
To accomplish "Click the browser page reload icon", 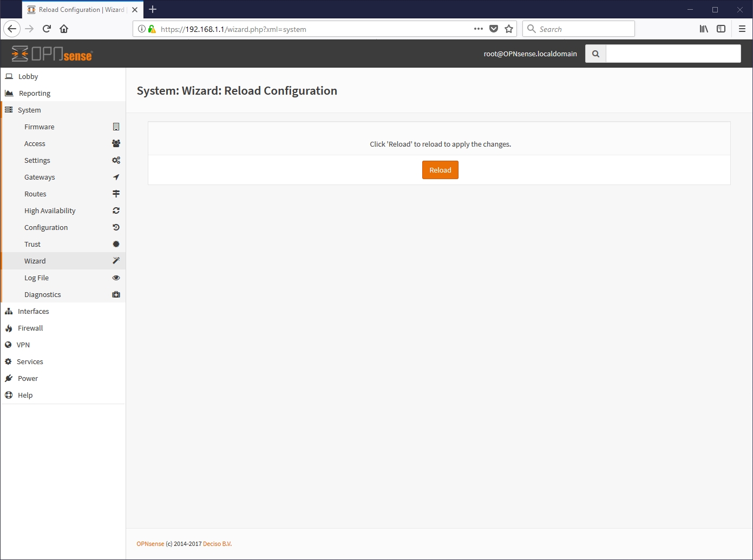I will coord(47,29).
